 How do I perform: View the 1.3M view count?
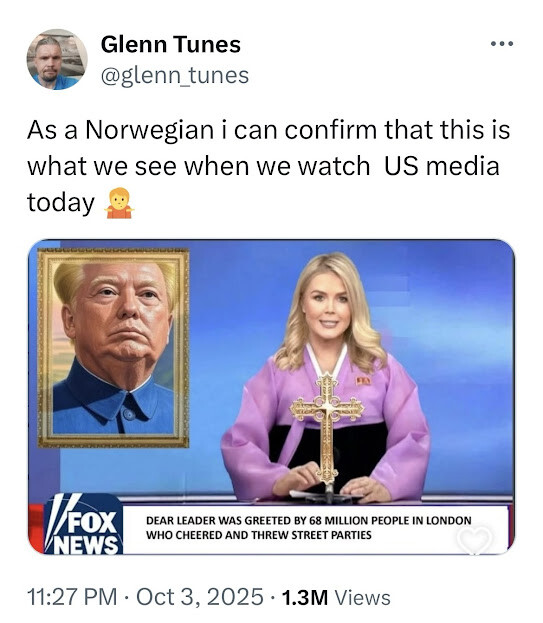point(305,597)
